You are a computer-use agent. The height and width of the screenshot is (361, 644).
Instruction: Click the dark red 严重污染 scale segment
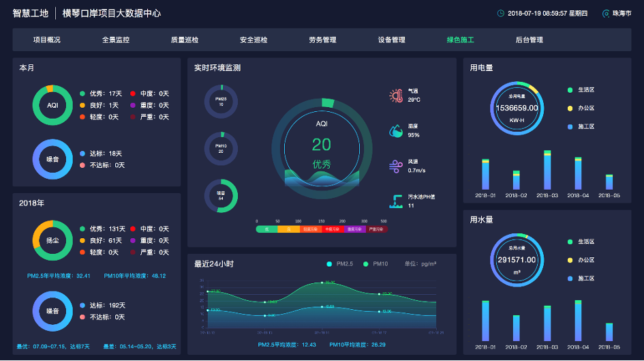coord(377,229)
